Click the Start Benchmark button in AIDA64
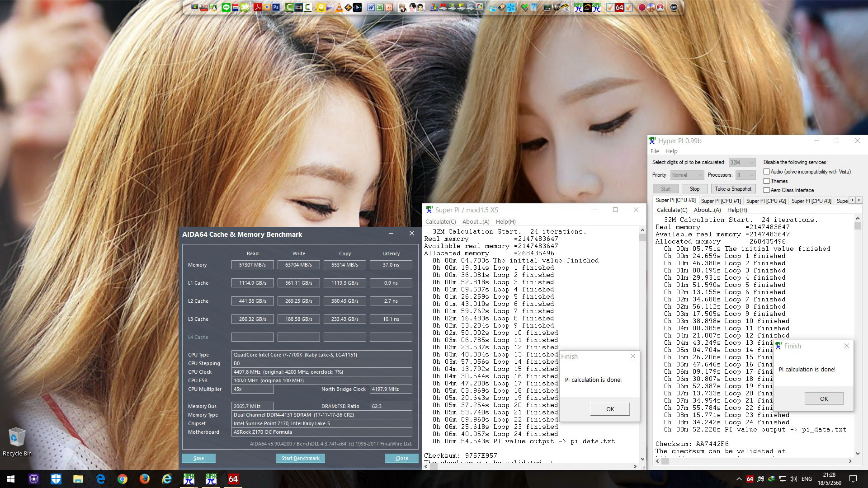868x488 pixels. click(x=300, y=458)
